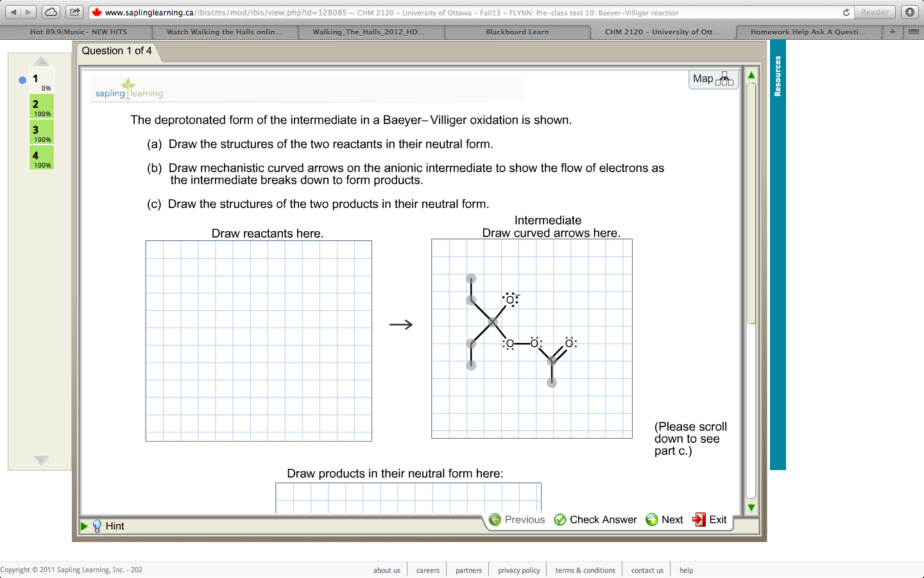924x578 pixels.
Task: Click the Hint lightbulb icon
Action: pos(97,525)
